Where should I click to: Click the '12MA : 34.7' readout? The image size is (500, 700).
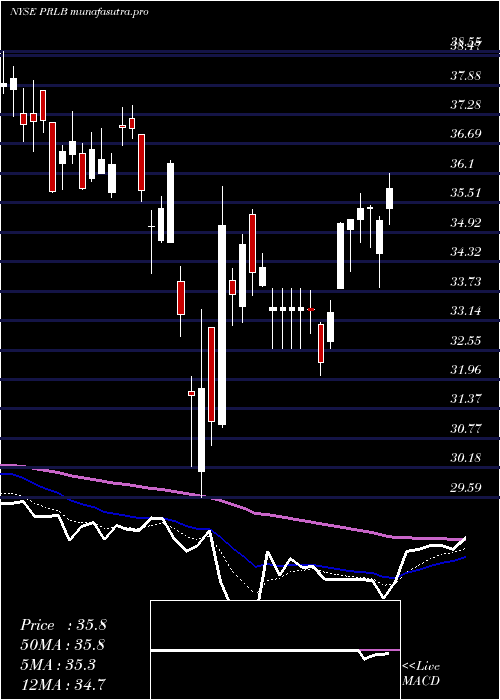coord(63,684)
